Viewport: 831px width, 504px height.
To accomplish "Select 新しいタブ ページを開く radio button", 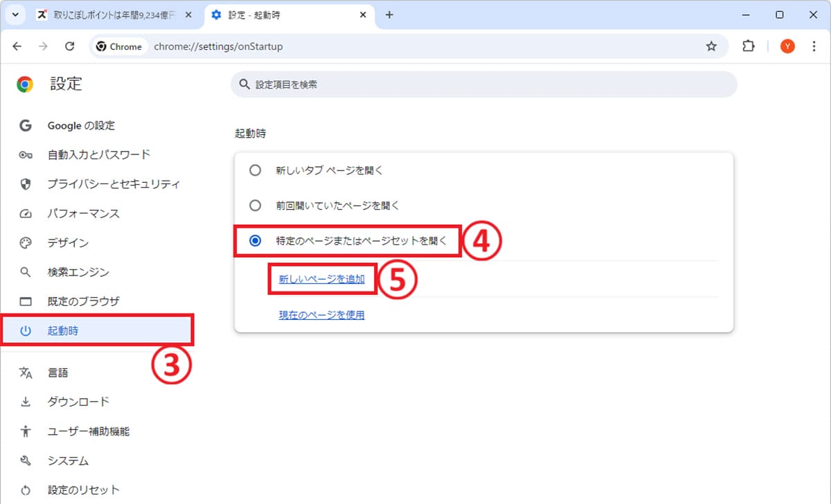I will coord(256,170).
